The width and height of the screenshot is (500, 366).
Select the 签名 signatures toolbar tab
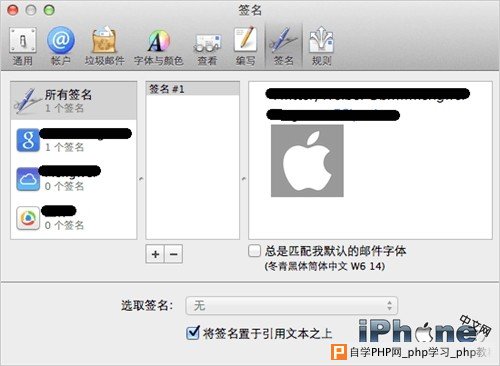(283, 46)
